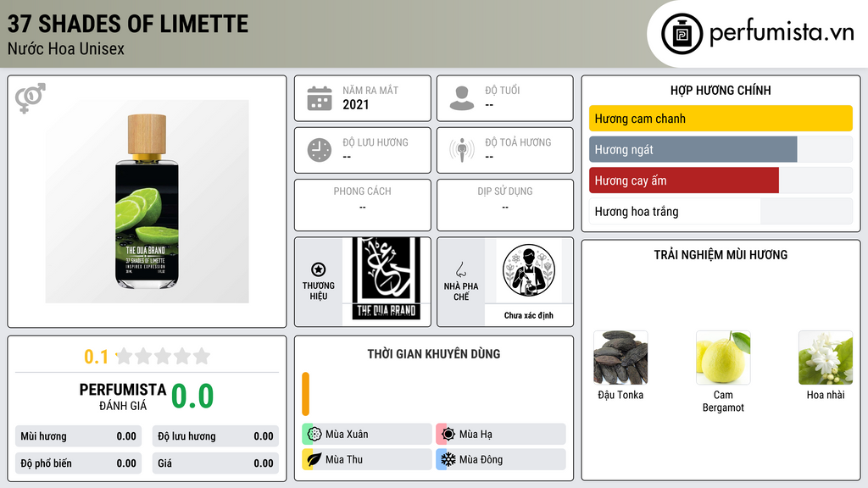Click the Mùa Thu season label
868x488 pixels.
[344, 459]
